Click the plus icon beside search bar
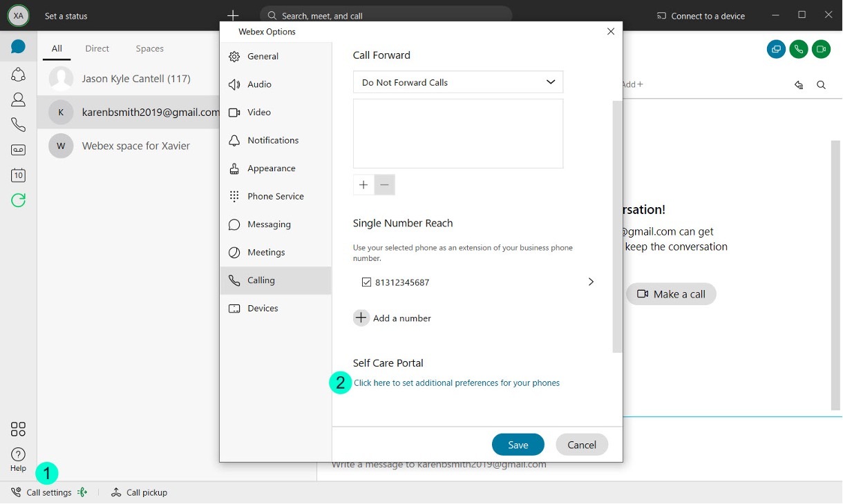The width and height of the screenshot is (843, 504). (x=233, y=15)
